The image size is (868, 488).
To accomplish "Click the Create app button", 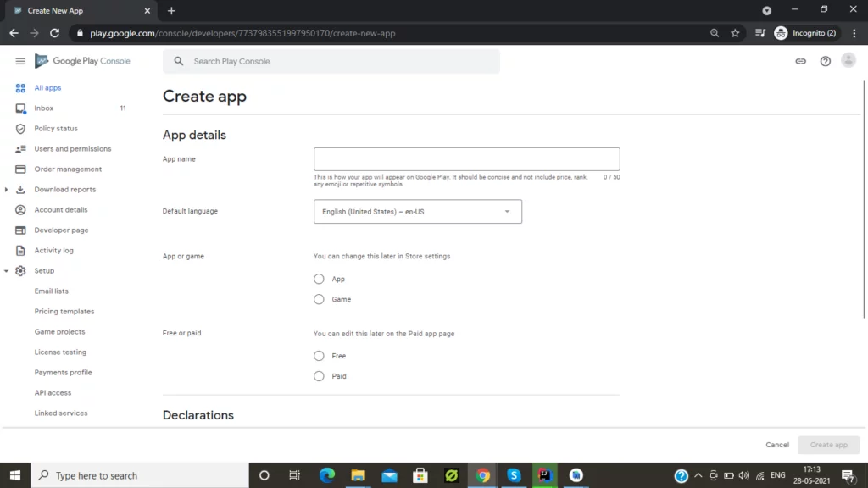I will tap(828, 444).
